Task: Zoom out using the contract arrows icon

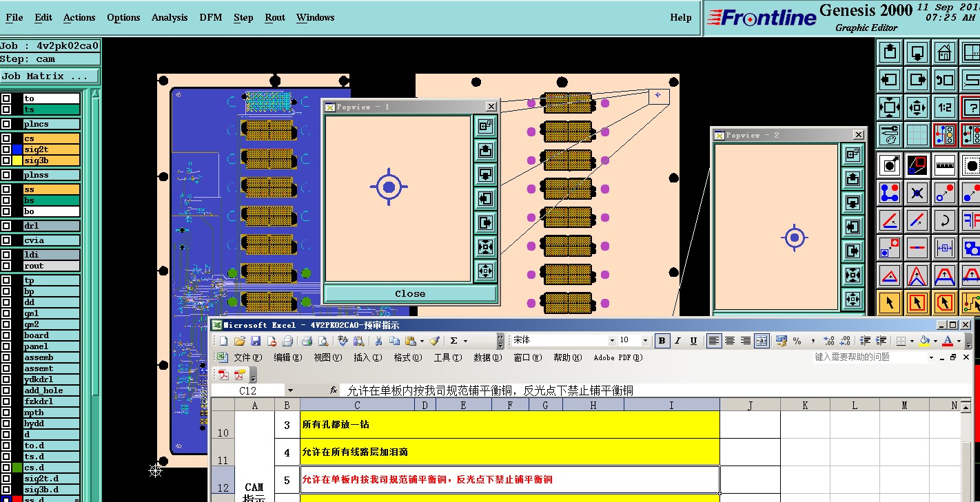Action: [917, 107]
